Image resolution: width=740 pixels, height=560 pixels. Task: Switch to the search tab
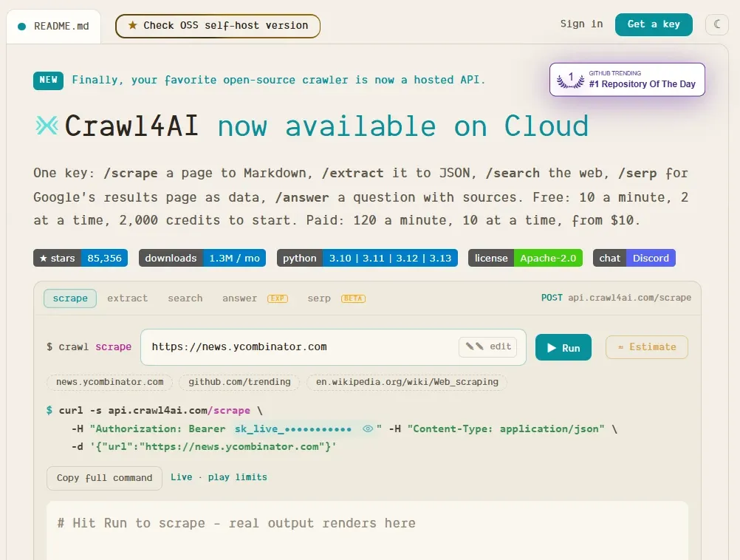[x=185, y=298]
